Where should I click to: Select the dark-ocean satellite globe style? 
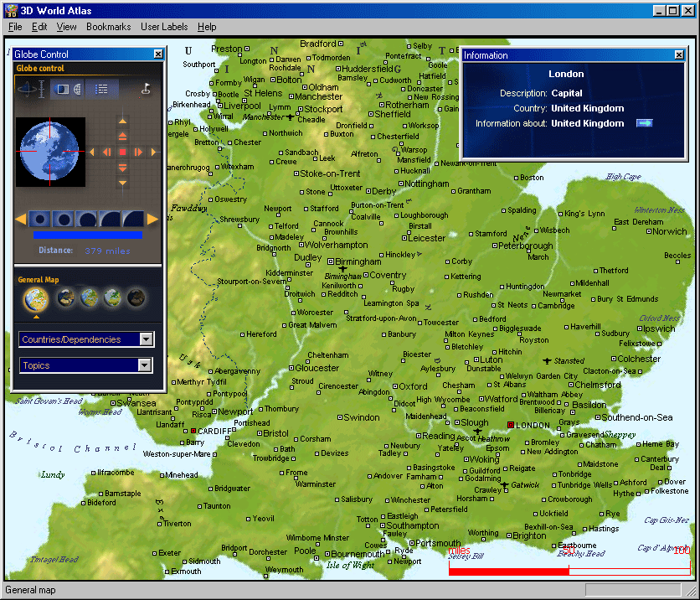[x=66, y=297]
